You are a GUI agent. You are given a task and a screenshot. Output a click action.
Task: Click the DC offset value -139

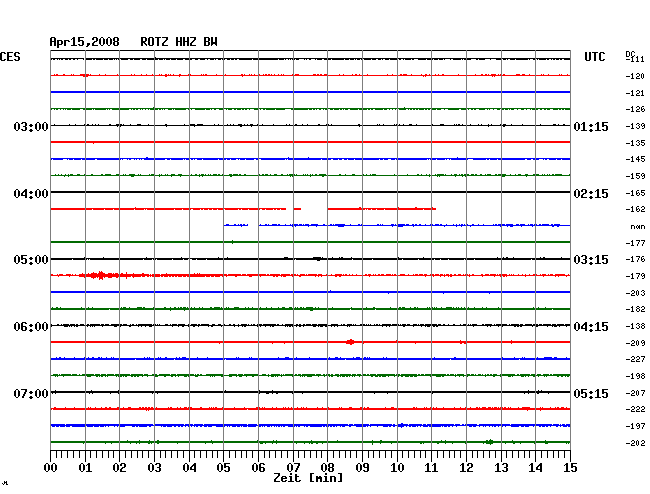point(635,126)
